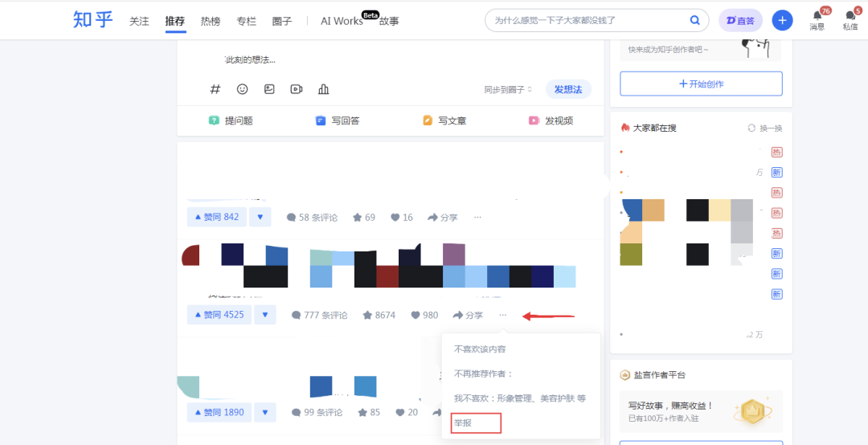This screenshot has width=868, height=445.
Task: Open 99 条评论 comments
Action: 317,413
